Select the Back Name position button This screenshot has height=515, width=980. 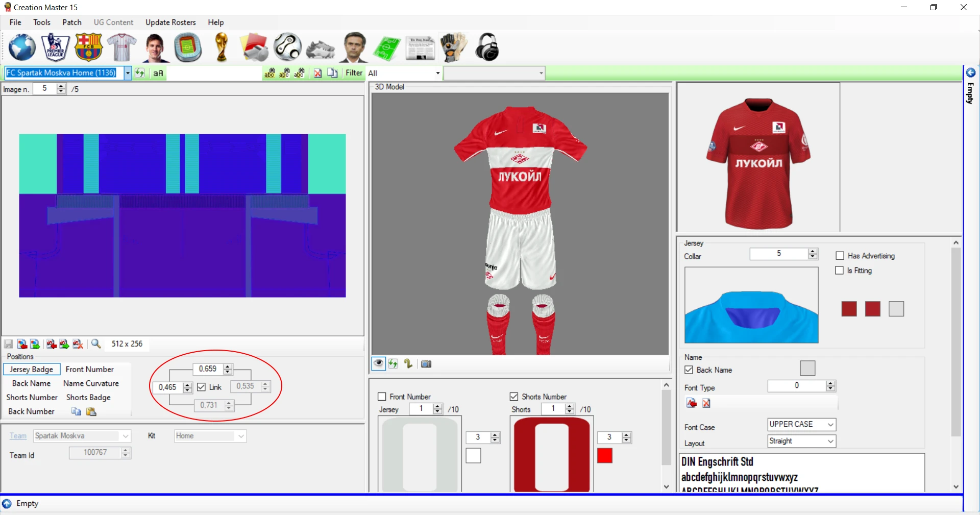pyautogui.click(x=31, y=383)
